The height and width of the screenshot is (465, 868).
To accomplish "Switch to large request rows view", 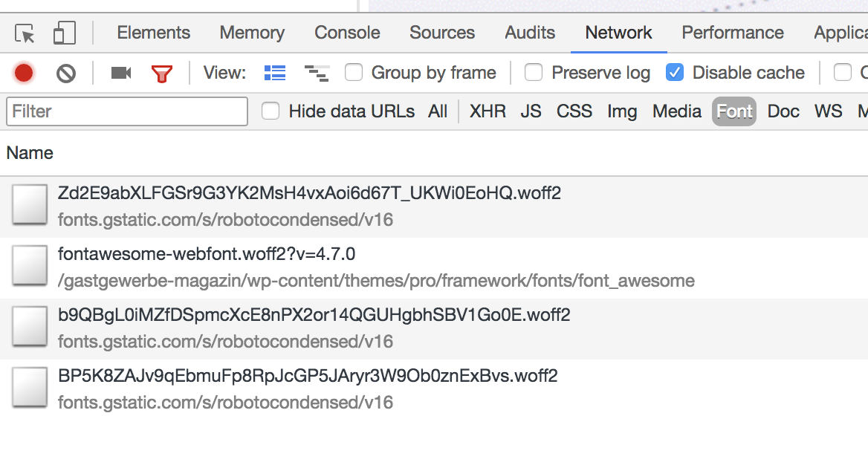I will pyautogui.click(x=275, y=73).
